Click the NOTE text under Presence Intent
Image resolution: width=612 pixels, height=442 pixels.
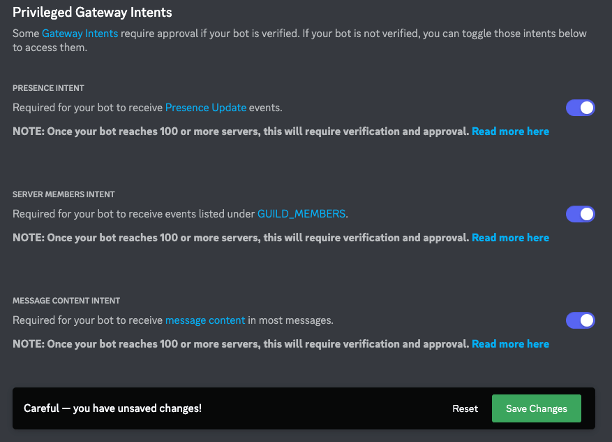(240, 131)
